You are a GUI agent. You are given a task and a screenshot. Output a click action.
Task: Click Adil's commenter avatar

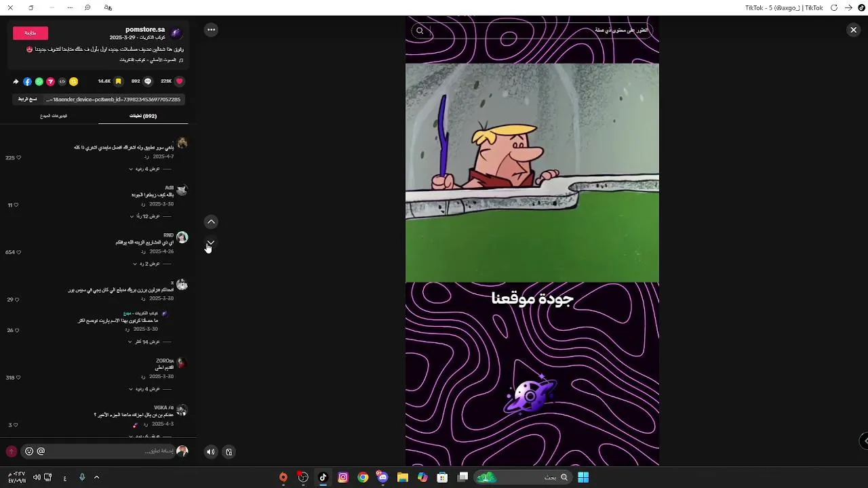click(x=182, y=190)
